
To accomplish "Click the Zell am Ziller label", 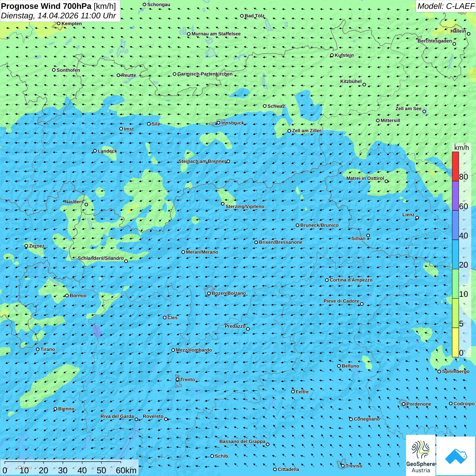I will click(x=307, y=131).
